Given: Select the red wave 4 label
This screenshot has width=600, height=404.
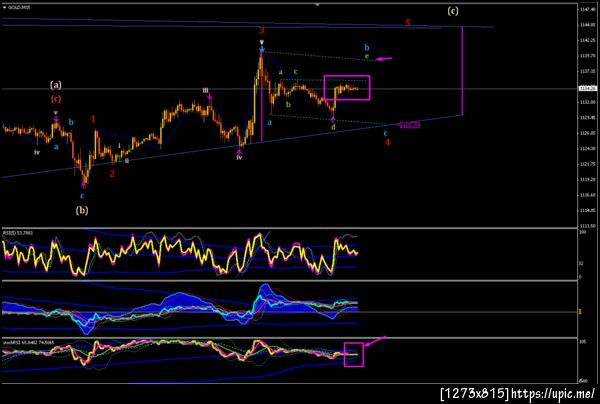Looking at the screenshot, I should coord(388,142).
